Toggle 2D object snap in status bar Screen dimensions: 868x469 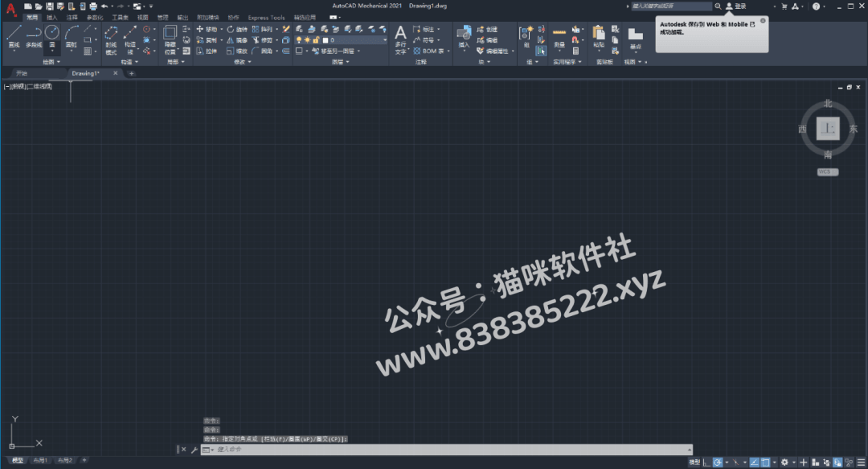(x=766, y=463)
